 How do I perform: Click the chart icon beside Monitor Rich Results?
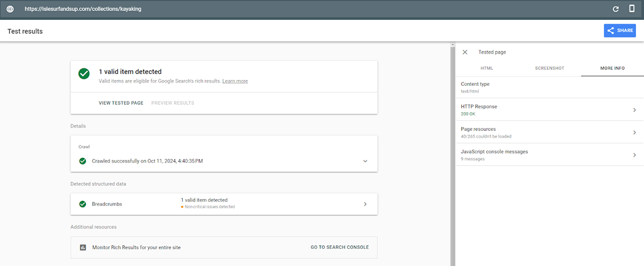click(x=83, y=247)
